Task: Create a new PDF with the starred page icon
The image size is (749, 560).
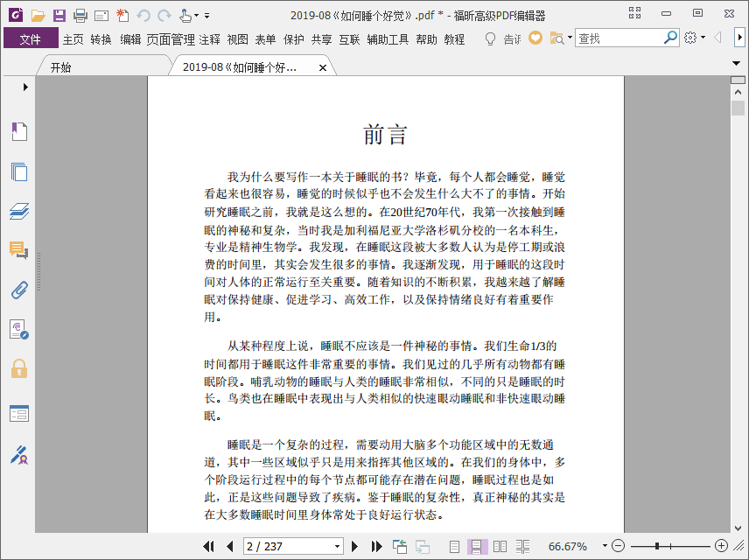Action: point(122,16)
